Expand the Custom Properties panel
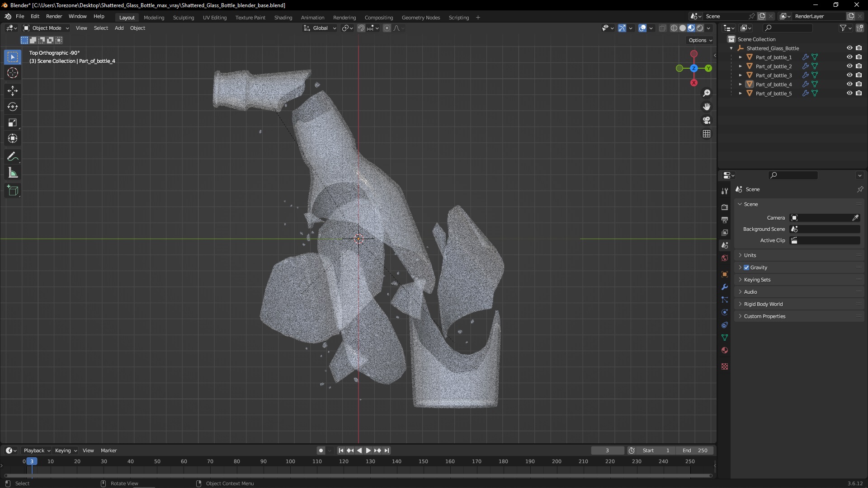This screenshot has height=488, width=868. pyautogui.click(x=764, y=316)
